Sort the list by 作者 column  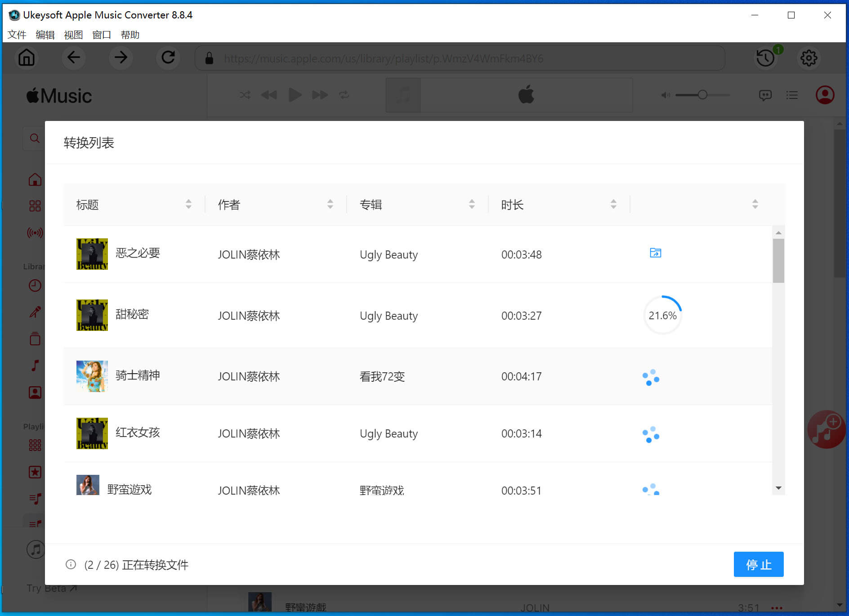pos(330,204)
